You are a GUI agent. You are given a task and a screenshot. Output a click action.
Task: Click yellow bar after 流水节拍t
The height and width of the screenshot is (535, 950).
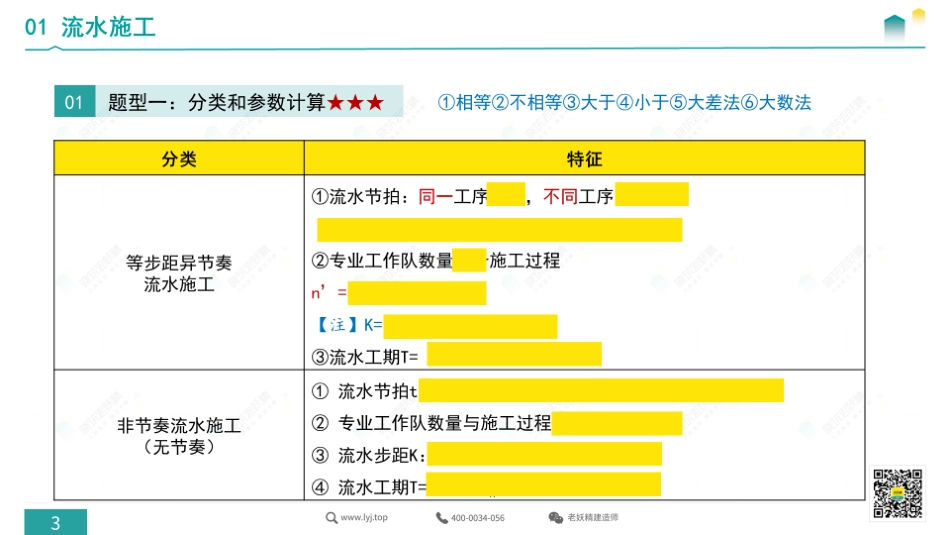(x=601, y=391)
